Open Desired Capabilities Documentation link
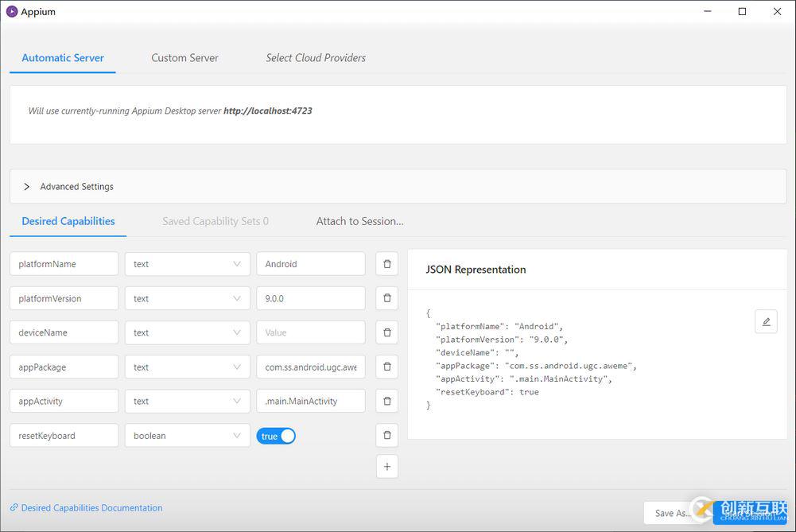Viewport: 796px width, 532px height. pos(91,508)
